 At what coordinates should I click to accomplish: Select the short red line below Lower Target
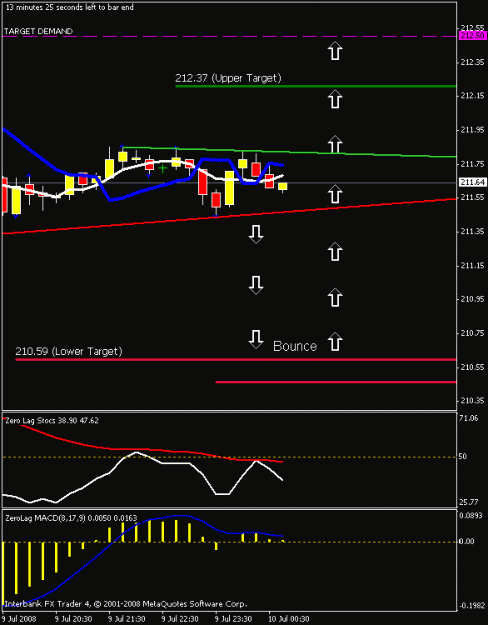(x=336, y=382)
